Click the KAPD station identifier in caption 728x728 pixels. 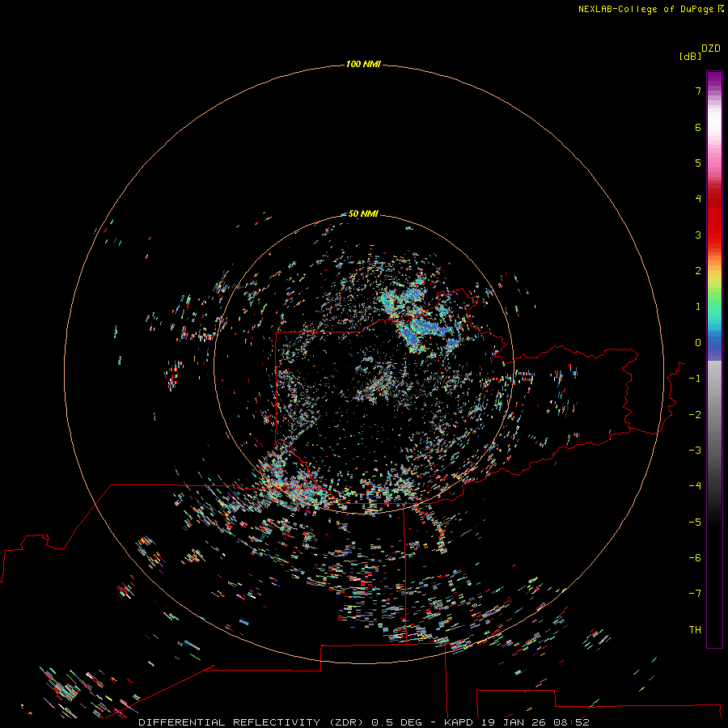[458, 722]
